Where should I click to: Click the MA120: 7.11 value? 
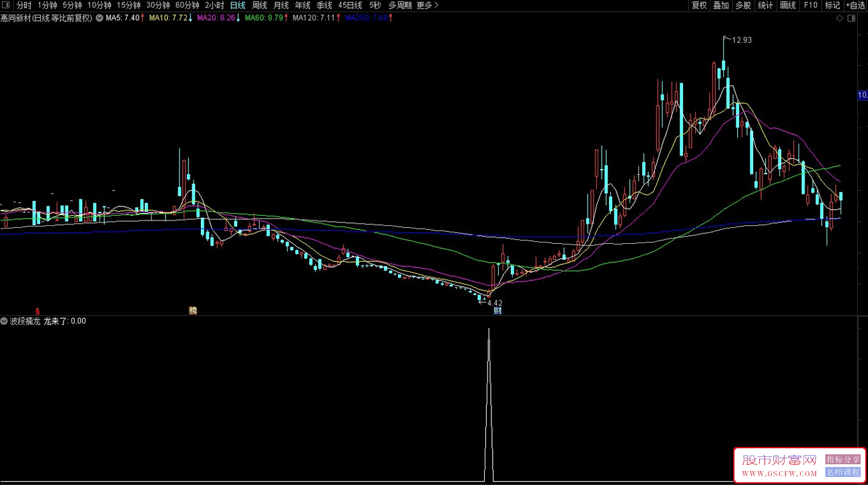314,18
